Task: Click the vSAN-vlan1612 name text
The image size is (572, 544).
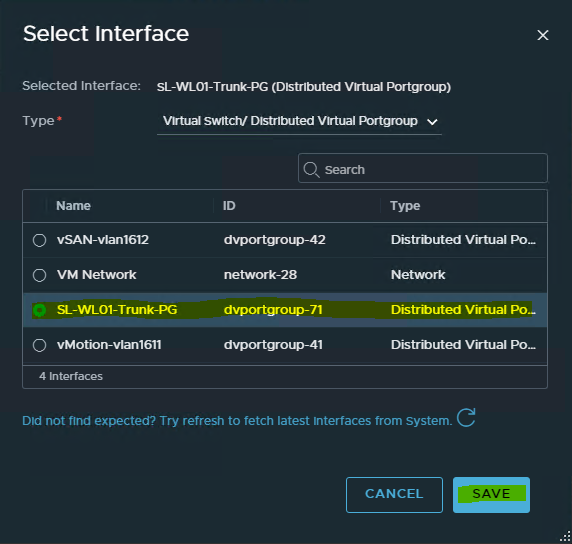Action: point(103,240)
